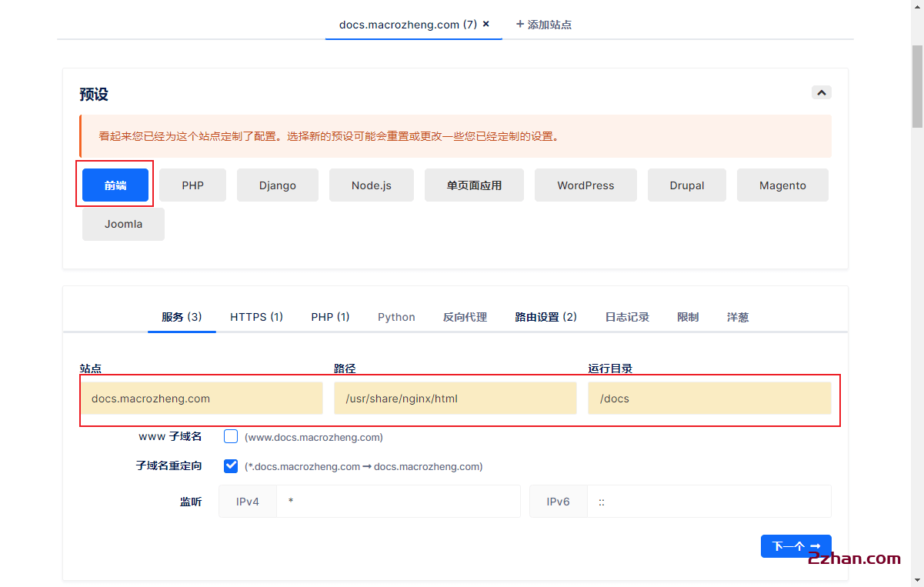
Task: Click 添加站点 to add a new site
Action: coord(543,24)
